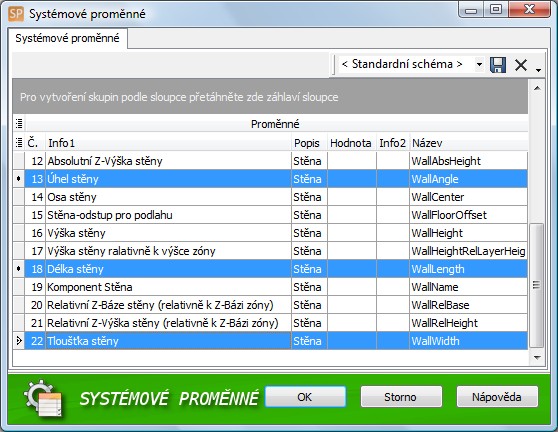
Task: Click the gear table icon in green banner
Action: [44, 398]
